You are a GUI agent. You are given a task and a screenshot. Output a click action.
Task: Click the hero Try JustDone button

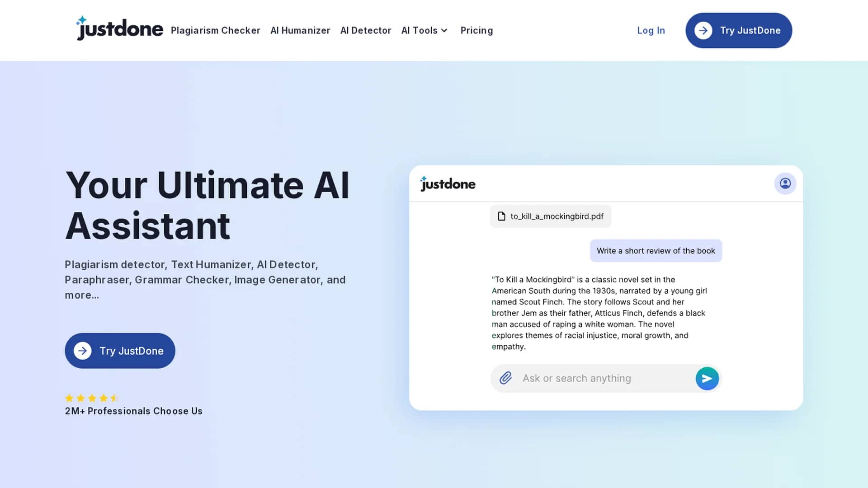pyautogui.click(x=120, y=351)
